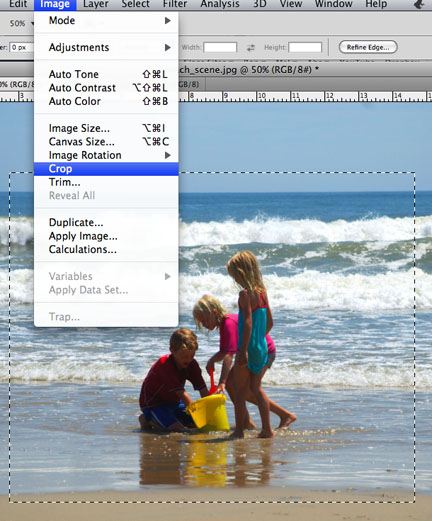Choose Auto Color
Image resolution: width=432 pixels, height=521 pixels.
(106, 101)
